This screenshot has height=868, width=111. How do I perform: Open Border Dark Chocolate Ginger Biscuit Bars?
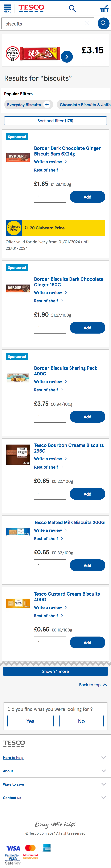tap(67, 151)
